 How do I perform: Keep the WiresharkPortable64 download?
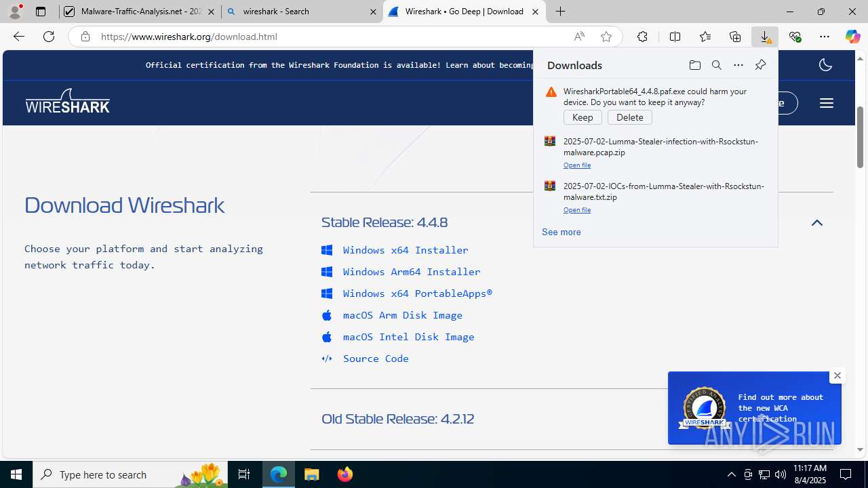coord(583,117)
